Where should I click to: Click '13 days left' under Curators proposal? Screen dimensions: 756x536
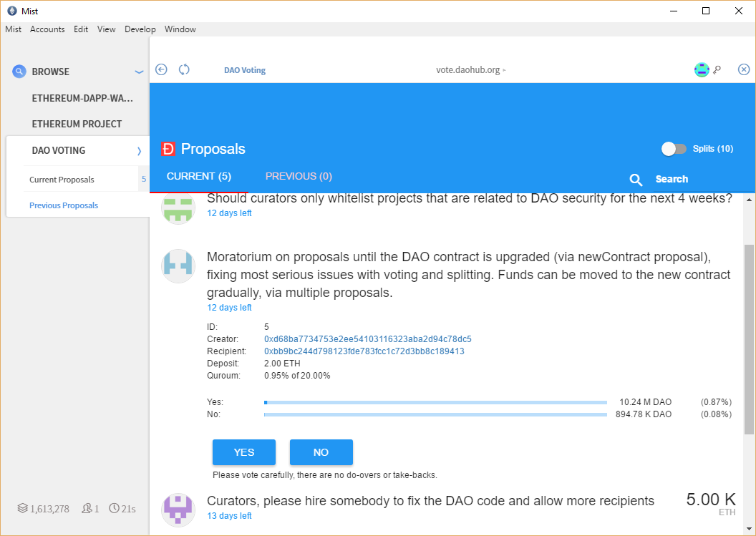pyautogui.click(x=230, y=516)
